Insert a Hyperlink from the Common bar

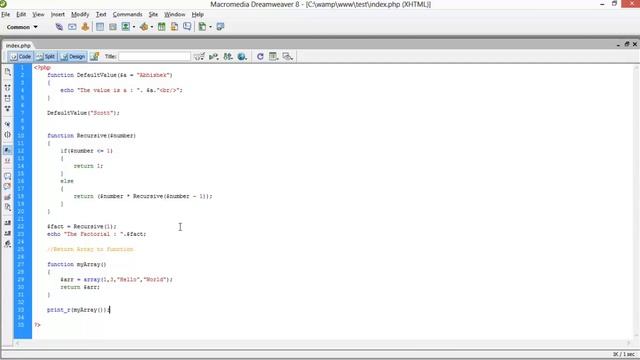[59, 27]
